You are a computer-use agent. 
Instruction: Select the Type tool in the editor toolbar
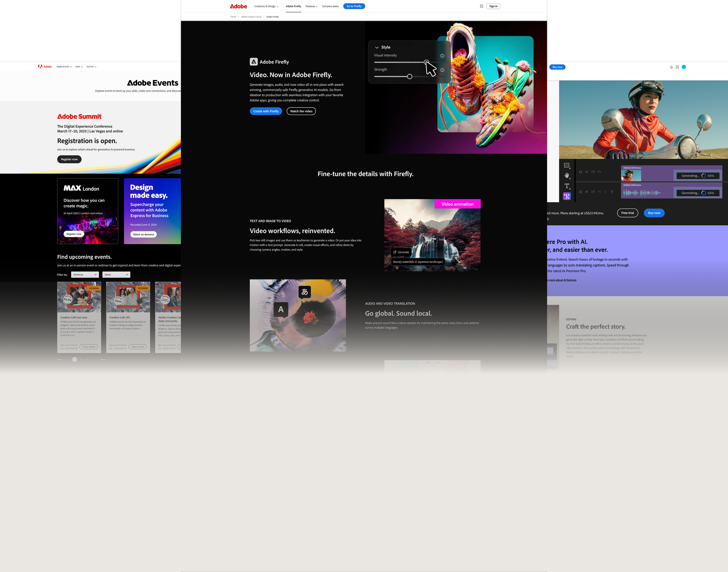[567, 186]
